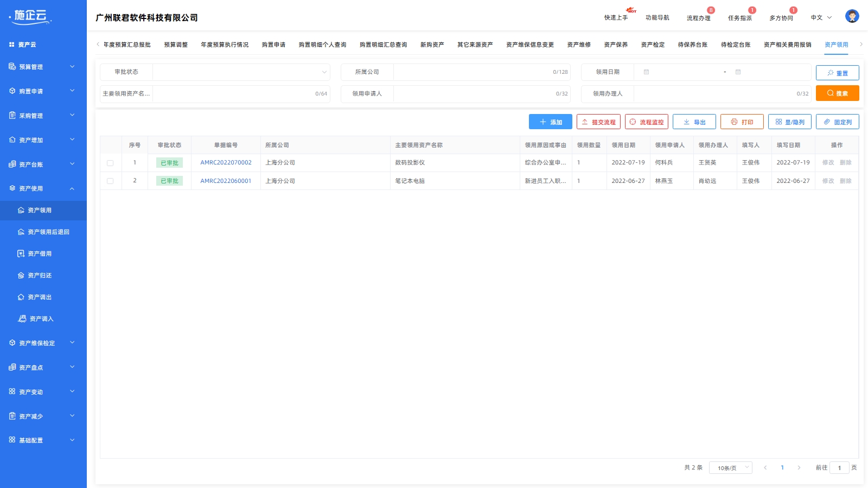This screenshot has width=868, height=488.
Task: Click the 资产云 grid icon in sidebar
Action: (x=11, y=45)
